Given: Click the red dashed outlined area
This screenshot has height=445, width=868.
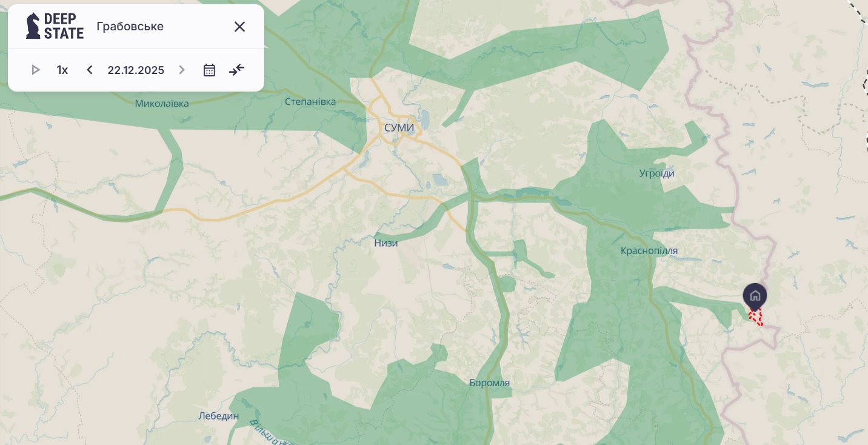Looking at the screenshot, I should click(x=756, y=316).
